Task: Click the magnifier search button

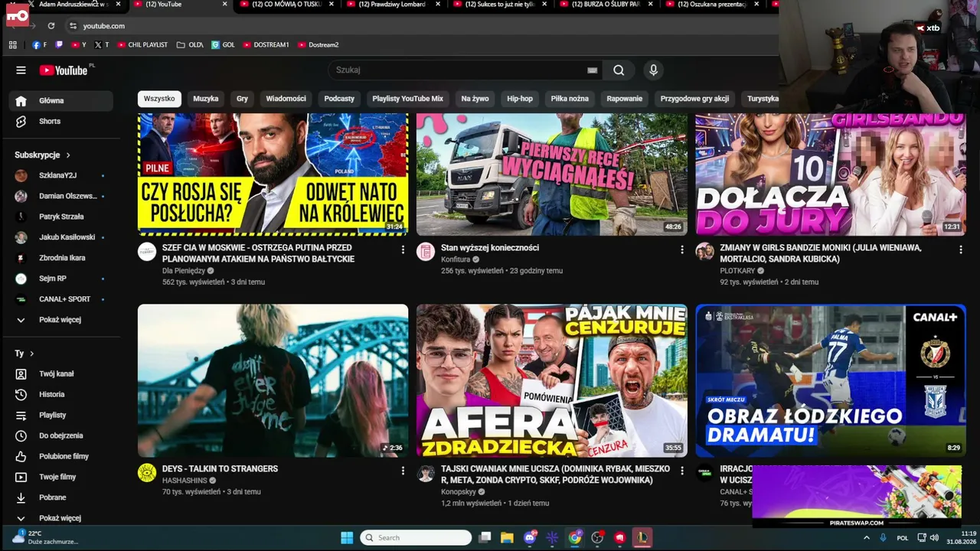Action: tap(619, 70)
